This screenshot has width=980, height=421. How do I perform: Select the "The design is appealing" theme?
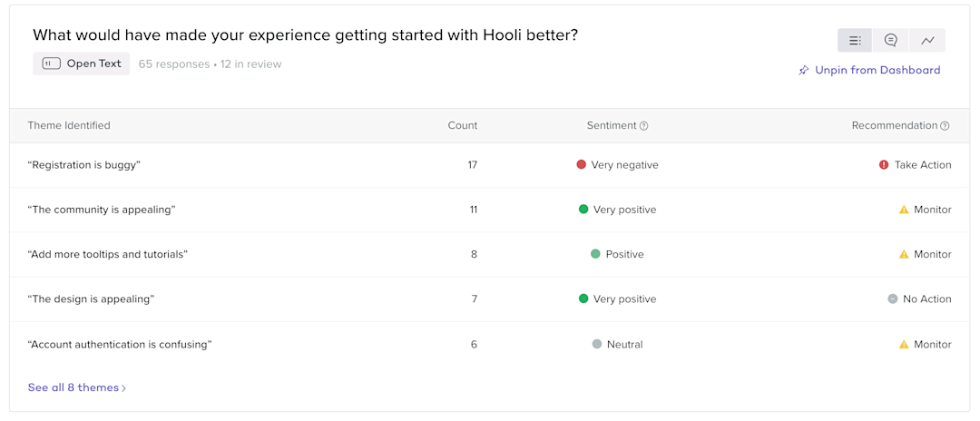click(91, 299)
